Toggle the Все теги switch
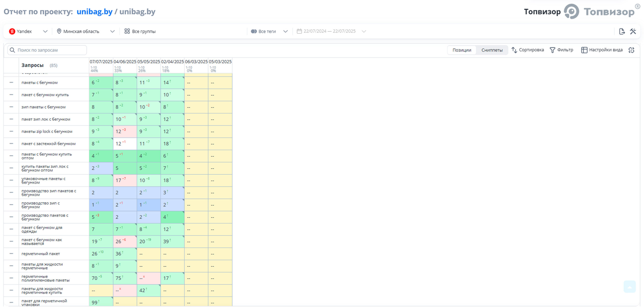The height and width of the screenshot is (307, 644). (254, 31)
